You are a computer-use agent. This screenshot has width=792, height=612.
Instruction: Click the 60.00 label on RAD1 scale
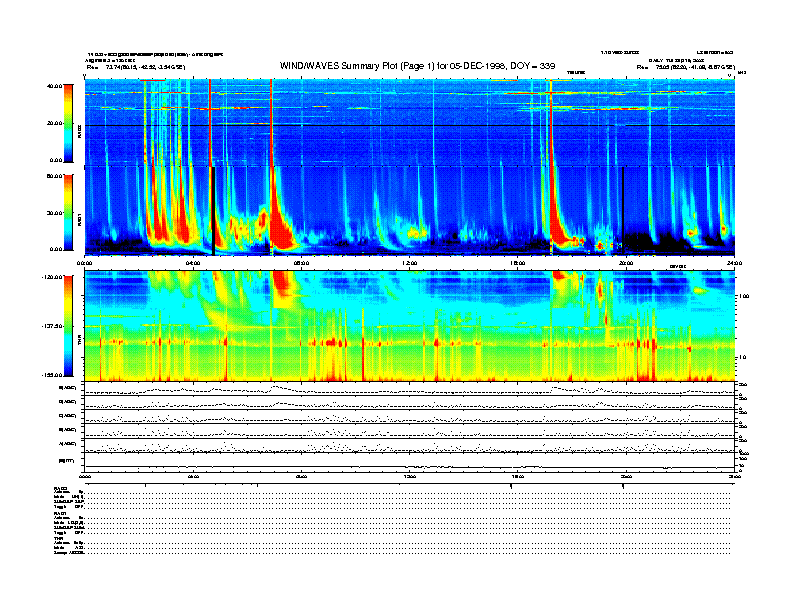click(x=55, y=176)
